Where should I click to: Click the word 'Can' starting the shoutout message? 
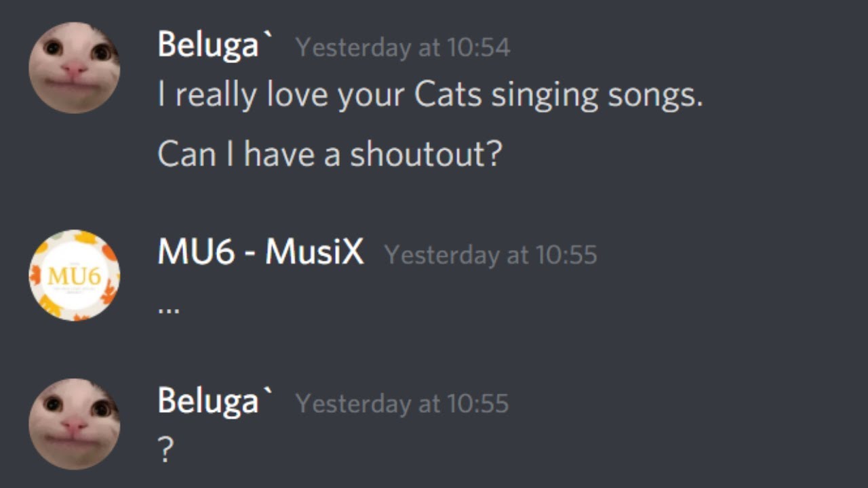(186, 154)
